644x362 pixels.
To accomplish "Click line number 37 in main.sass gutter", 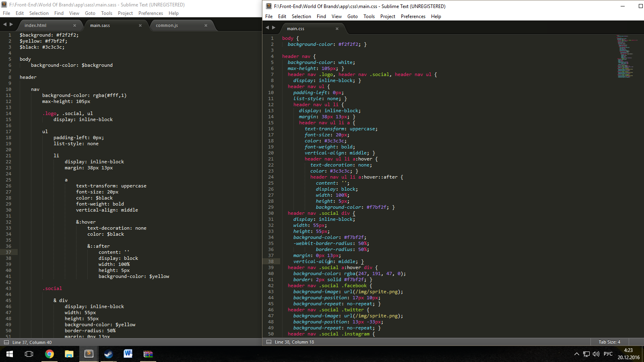I will coord(8,252).
